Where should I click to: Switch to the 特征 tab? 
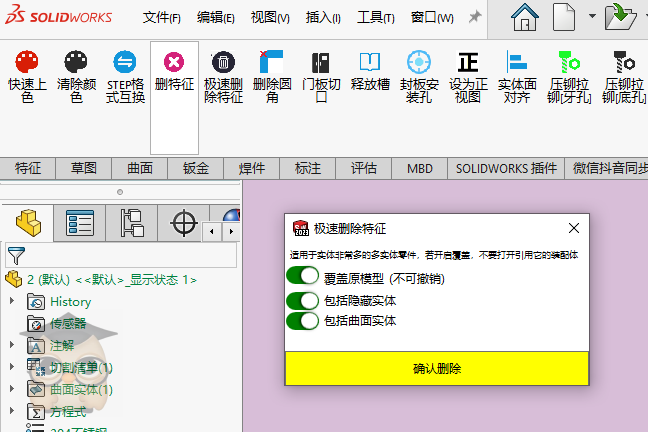[x=28, y=168]
